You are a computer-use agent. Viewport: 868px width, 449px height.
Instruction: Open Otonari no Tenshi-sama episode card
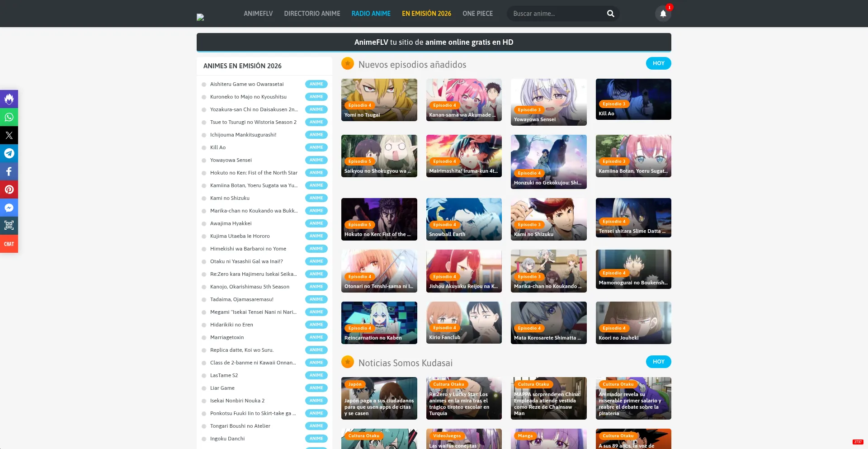point(379,271)
